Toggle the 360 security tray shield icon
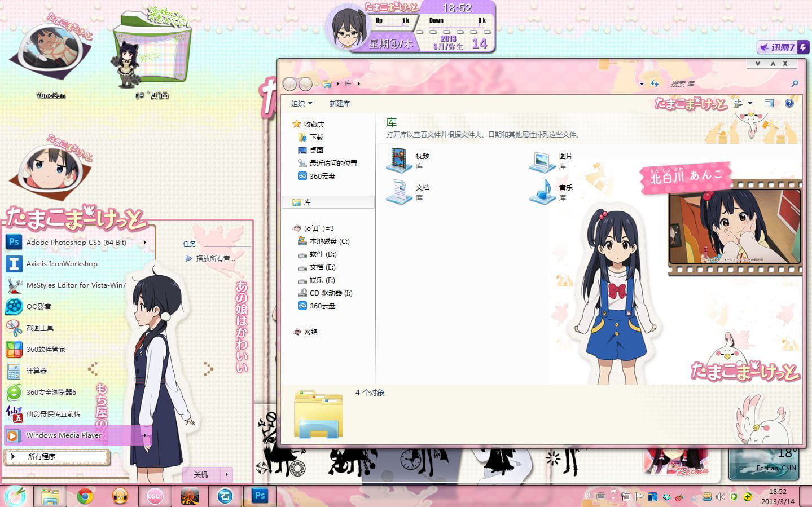 pos(734,497)
